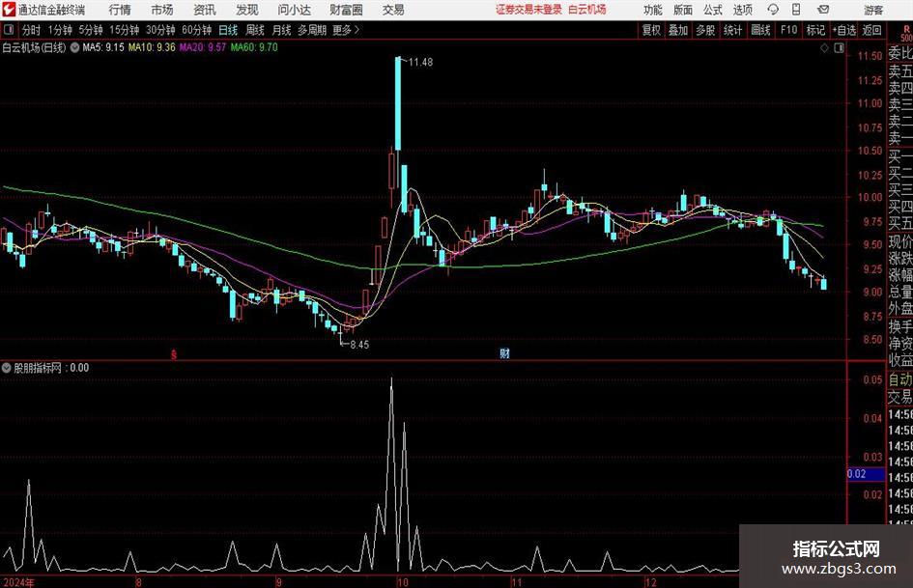Click the blue 财 marker on the chart

tap(504, 353)
